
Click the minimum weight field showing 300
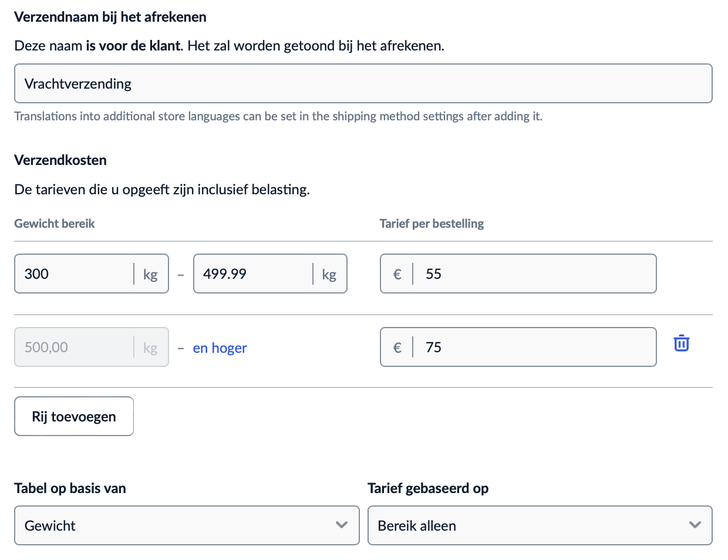(x=74, y=274)
